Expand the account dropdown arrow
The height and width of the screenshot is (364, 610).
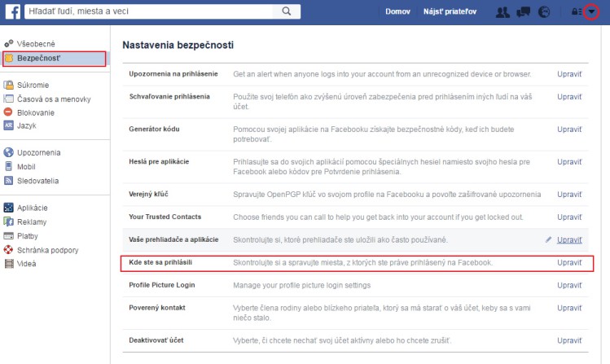pyautogui.click(x=591, y=11)
